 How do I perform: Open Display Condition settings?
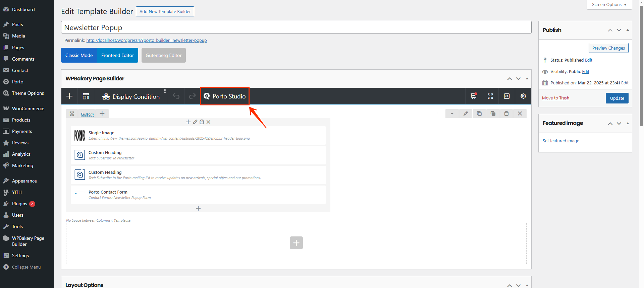click(x=131, y=96)
